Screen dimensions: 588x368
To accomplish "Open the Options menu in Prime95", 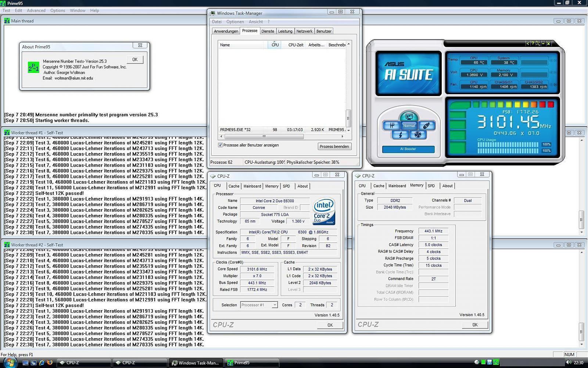I will tap(58, 10).
